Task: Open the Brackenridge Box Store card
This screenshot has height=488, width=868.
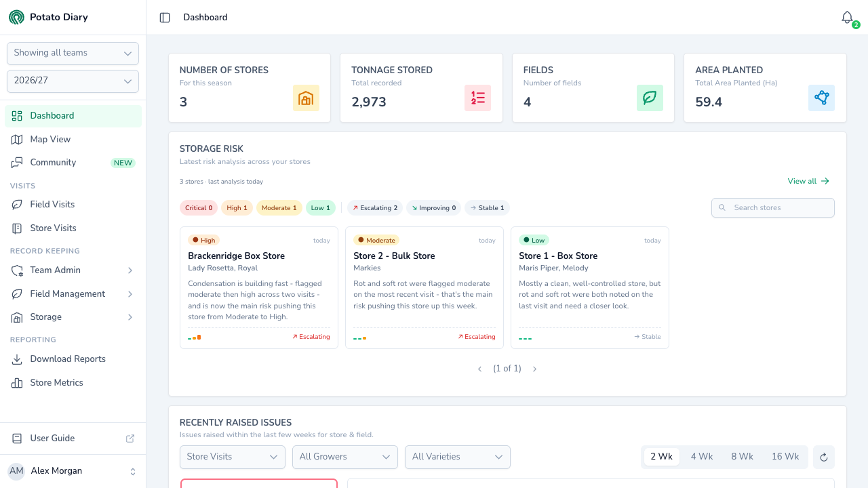Action: 259,288
